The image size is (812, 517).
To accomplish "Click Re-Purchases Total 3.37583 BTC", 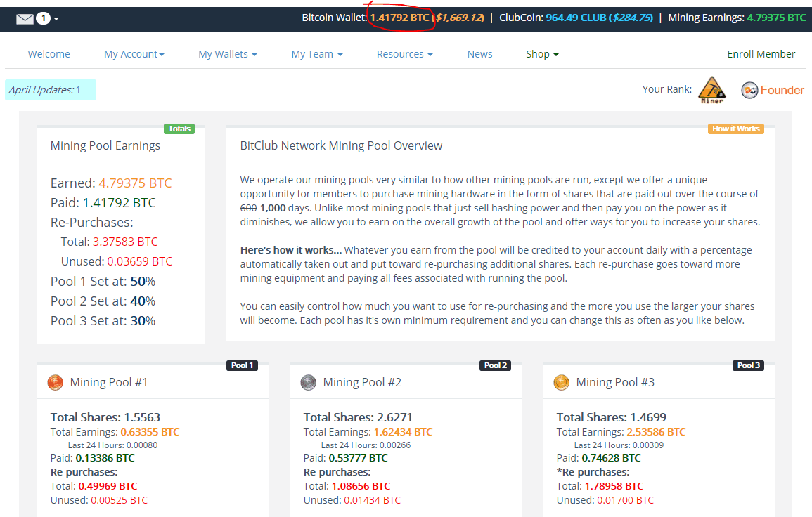I will click(x=109, y=242).
